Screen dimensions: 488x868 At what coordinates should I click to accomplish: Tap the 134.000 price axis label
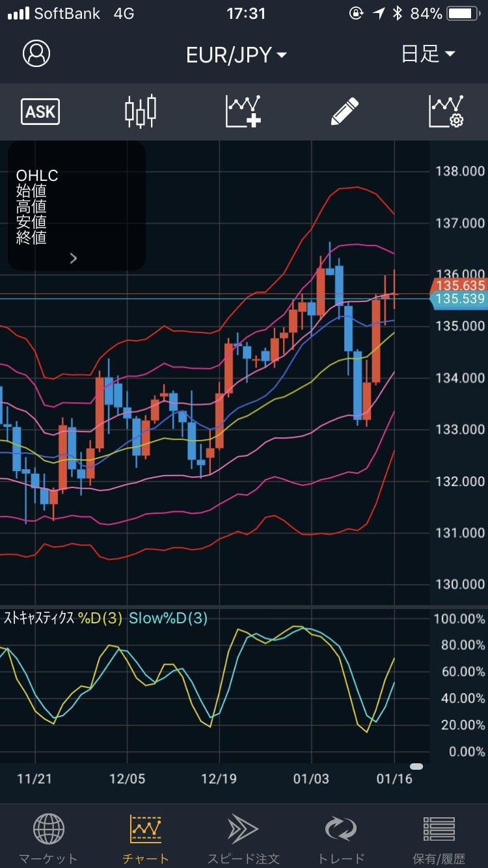coord(460,378)
